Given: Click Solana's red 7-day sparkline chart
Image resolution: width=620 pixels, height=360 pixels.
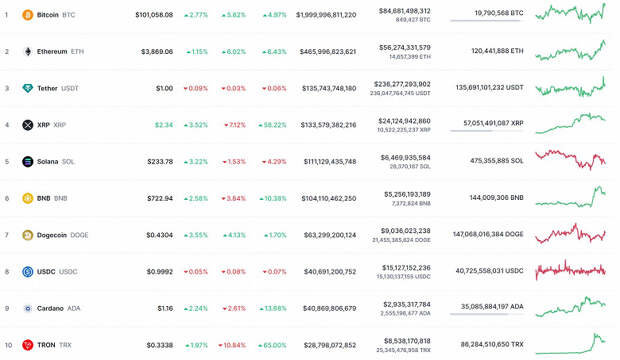Looking at the screenshot, I should (x=571, y=160).
